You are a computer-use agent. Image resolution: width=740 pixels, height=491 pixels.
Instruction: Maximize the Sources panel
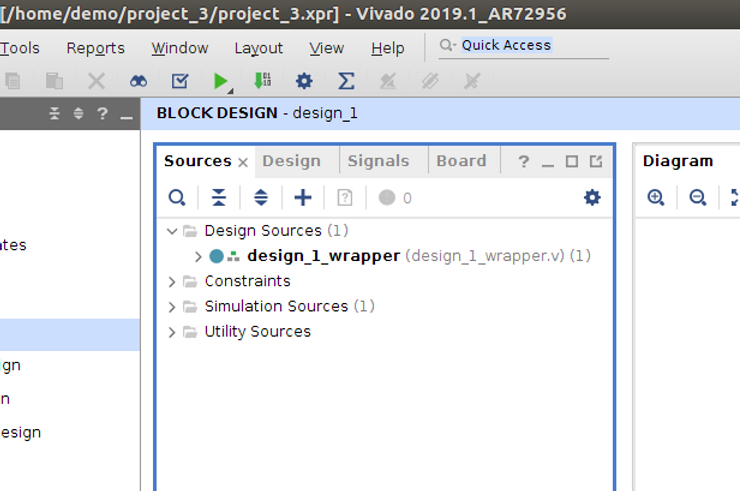pyautogui.click(x=572, y=162)
